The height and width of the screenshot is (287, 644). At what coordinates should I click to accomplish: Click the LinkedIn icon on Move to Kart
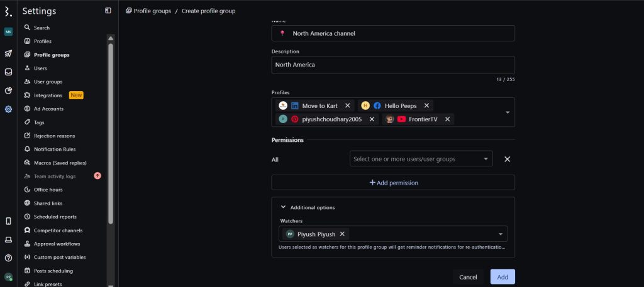pyautogui.click(x=295, y=106)
